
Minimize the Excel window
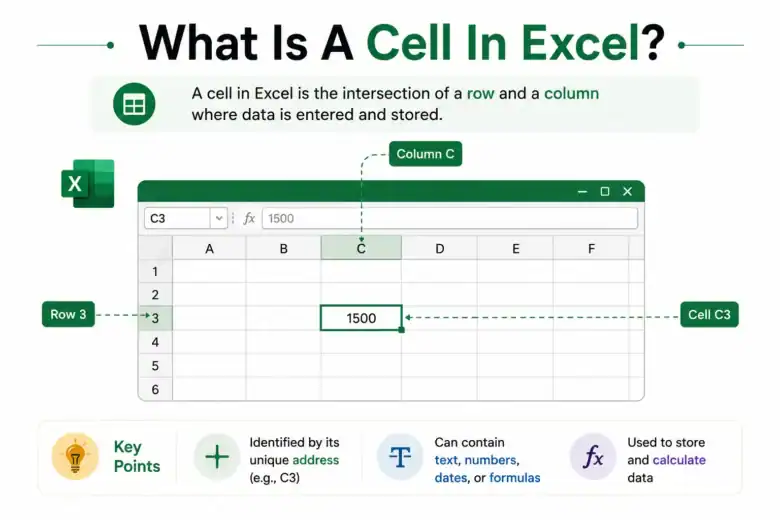583,192
